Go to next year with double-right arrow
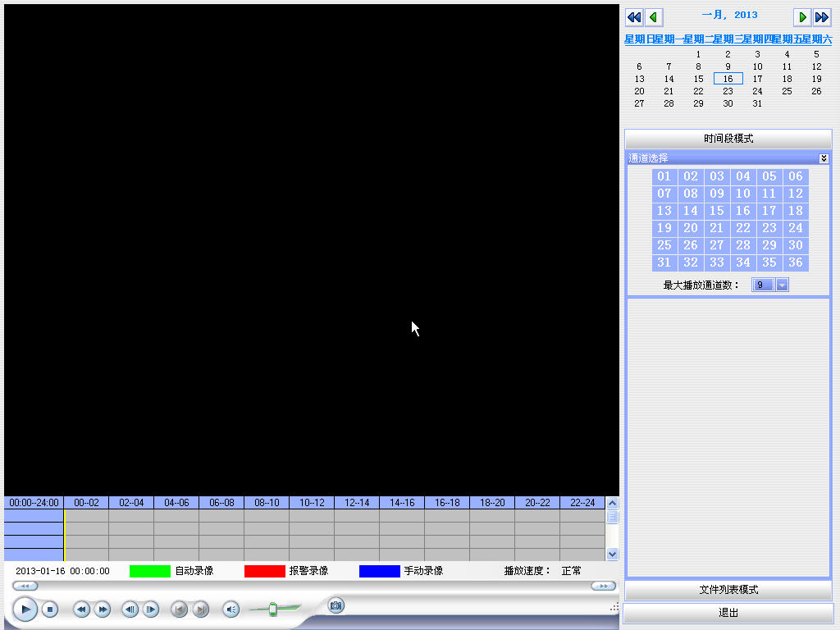840x630 pixels. pyautogui.click(x=822, y=17)
